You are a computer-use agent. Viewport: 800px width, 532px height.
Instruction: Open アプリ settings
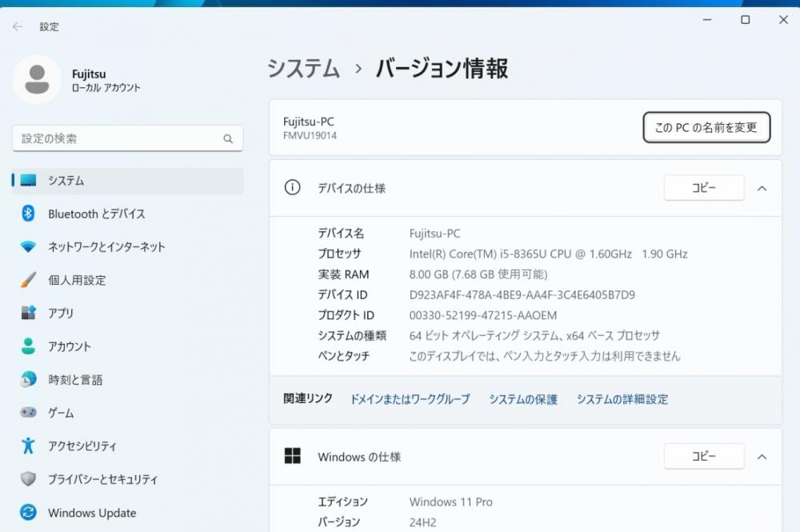(127, 313)
